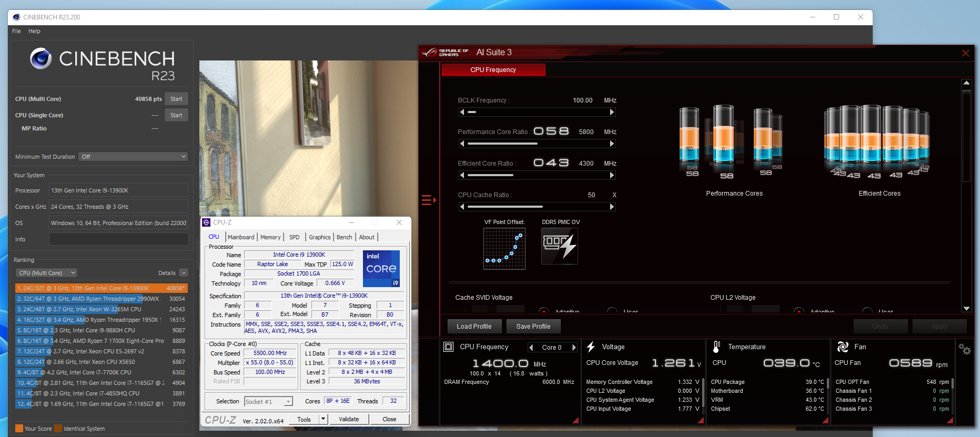Click the Temperature thermometer icon
This screenshot has width=980, height=437.
716,347
